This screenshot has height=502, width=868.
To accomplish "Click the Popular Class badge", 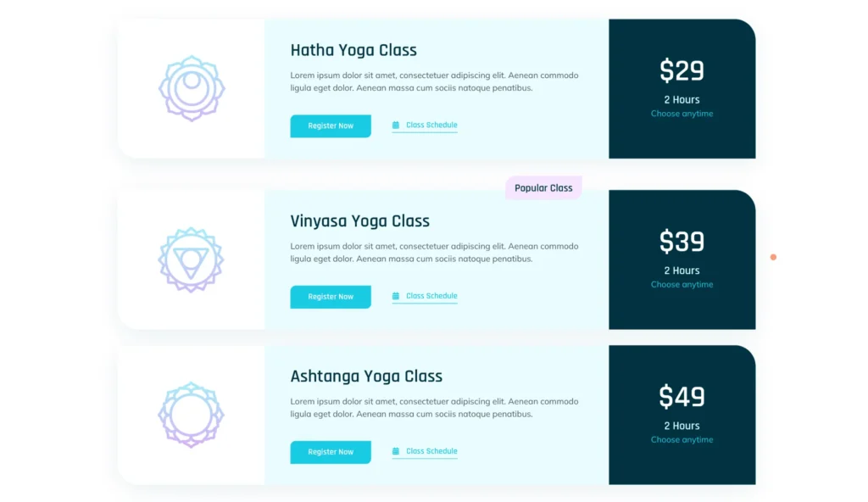I will (543, 188).
